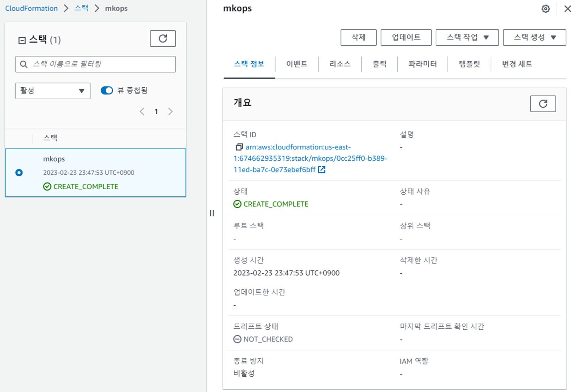The height and width of the screenshot is (392, 575).
Task: Expand the 스택 작업 dropdown
Action: pyautogui.click(x=467, y=38)
